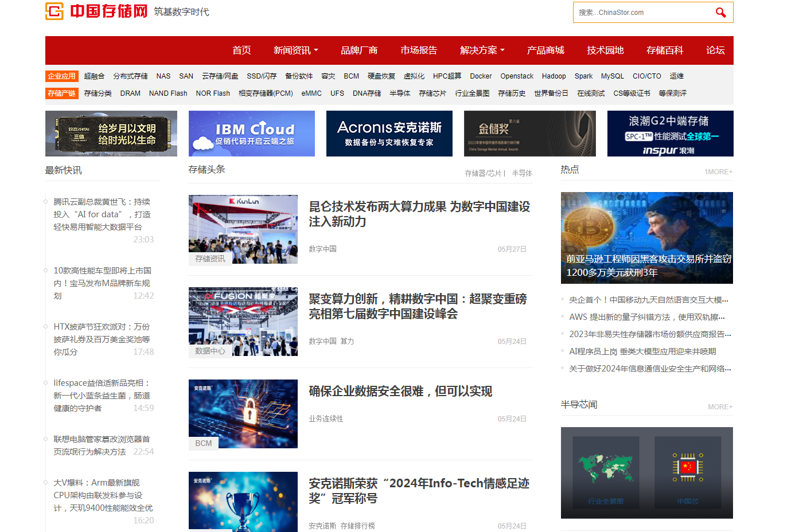Open hot link 央企首个！中国移动九天

[649, 300]
